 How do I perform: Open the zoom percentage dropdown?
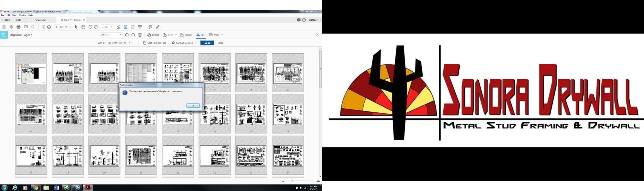pyautogui.click(x=111, y=27)
